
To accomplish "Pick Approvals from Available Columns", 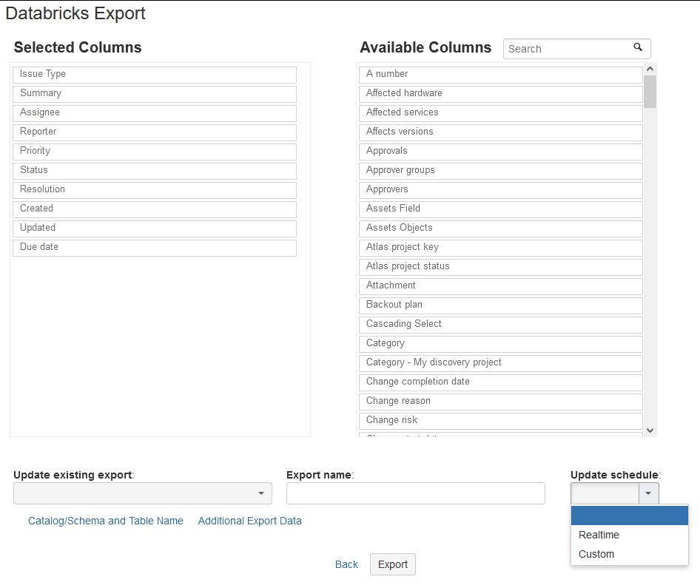I will [501, 152].
